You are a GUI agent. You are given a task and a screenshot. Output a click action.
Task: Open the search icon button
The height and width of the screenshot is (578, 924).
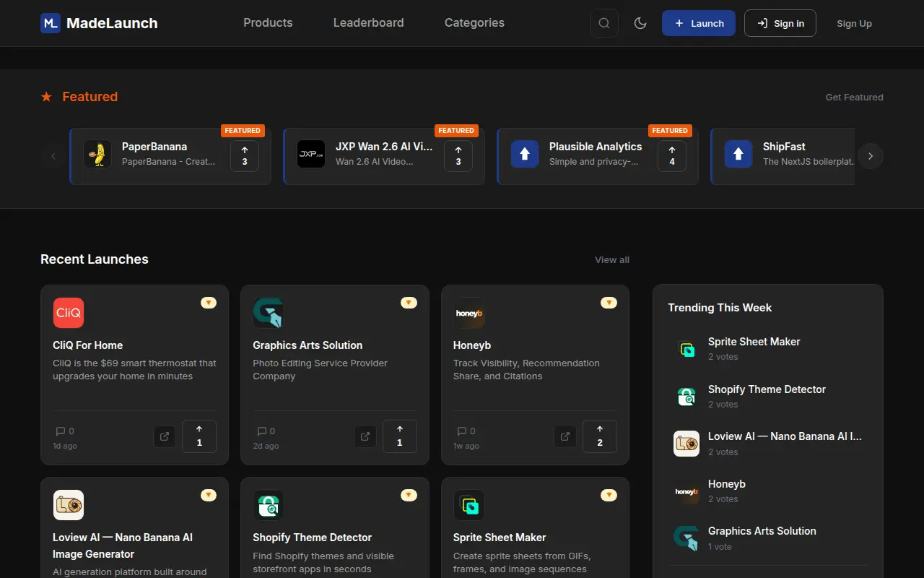coord(604,23)
